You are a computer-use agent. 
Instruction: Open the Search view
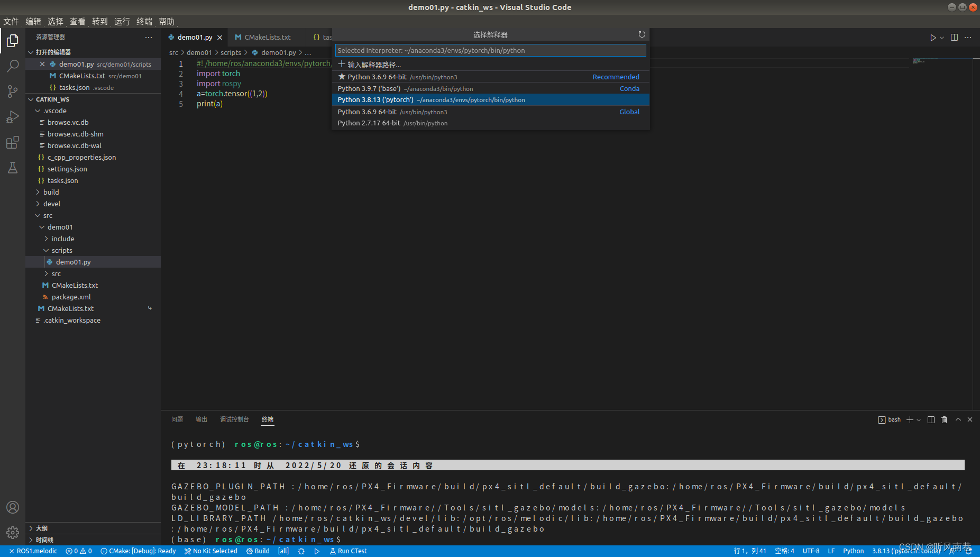pyautogui.click(x=12, y=66)
